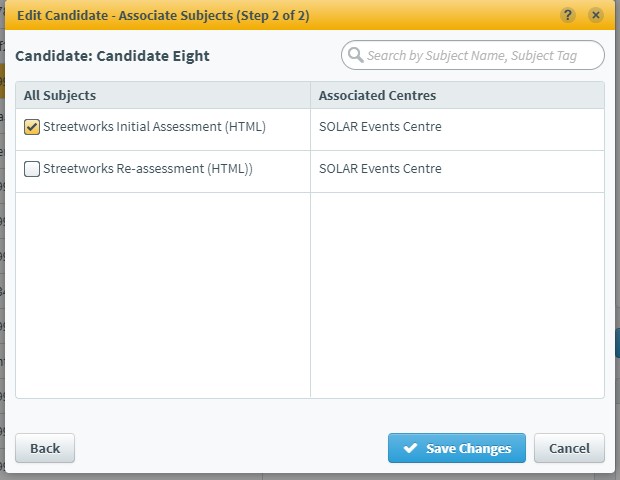
Task: Cancel editing the candidate
Action: (x=569, y=448)
